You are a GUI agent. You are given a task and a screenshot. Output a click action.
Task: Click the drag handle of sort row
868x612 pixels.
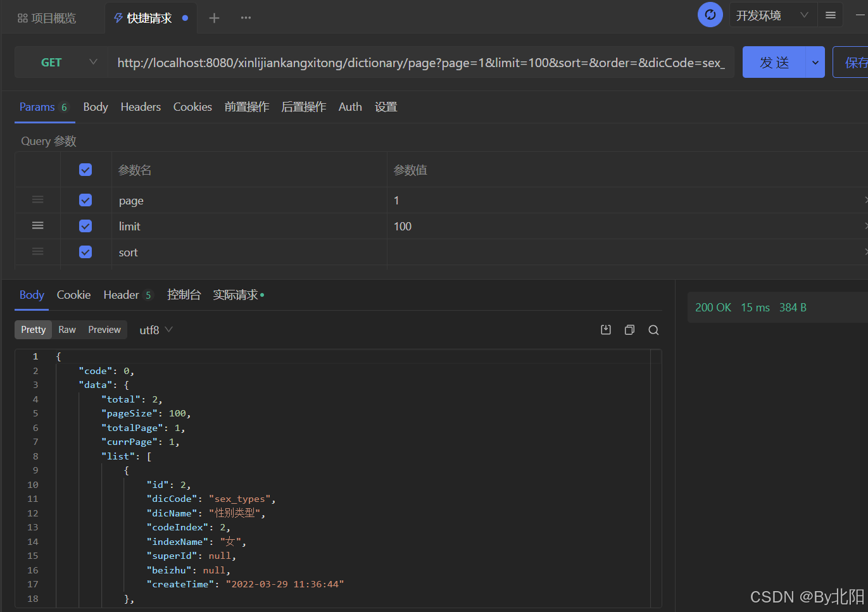coord(38,251)
